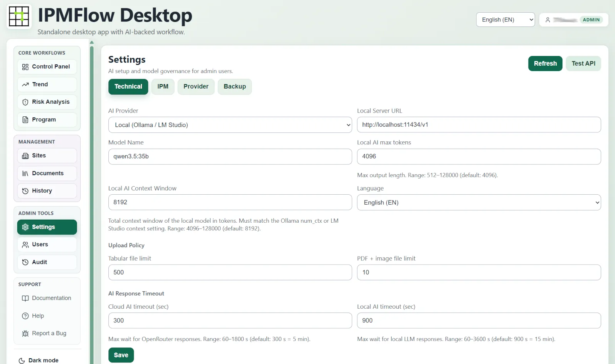This screenshot has height=364, width=615.
Task: Click the Documents library icon
Action: click(25, 174)
